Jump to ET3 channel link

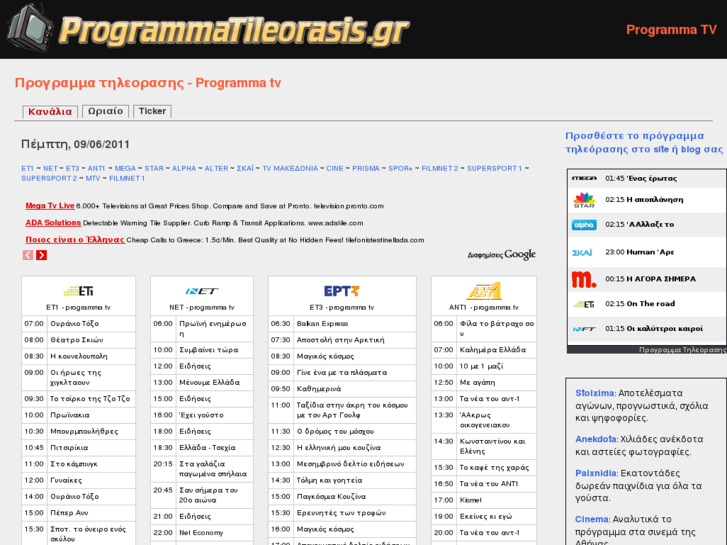coord(72,168)
